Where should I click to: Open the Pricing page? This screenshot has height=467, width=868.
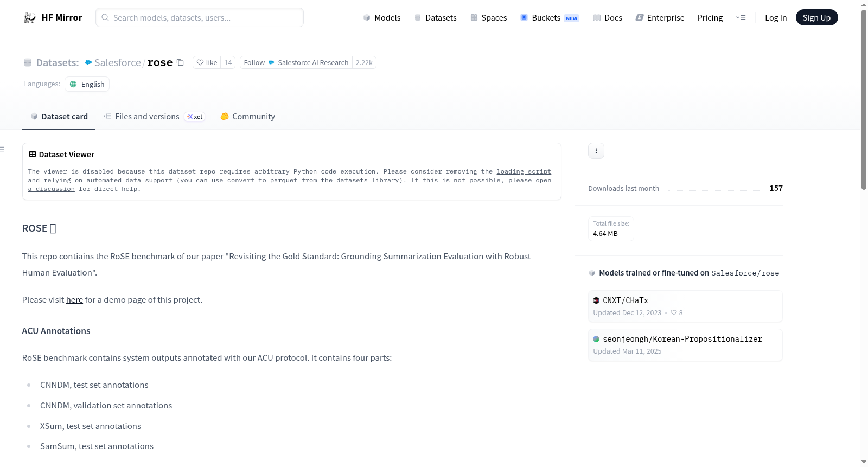(x=710, y=18)
